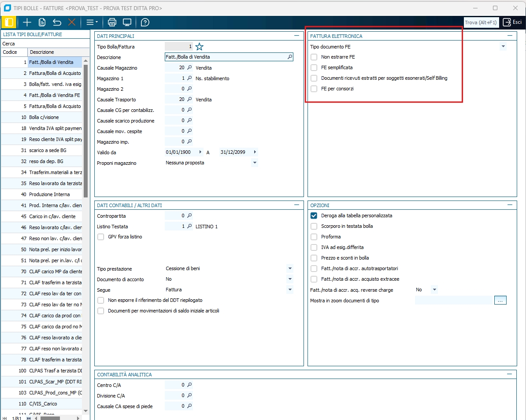Open lookup for Causale CA spese di piede

tap(189, 406)
